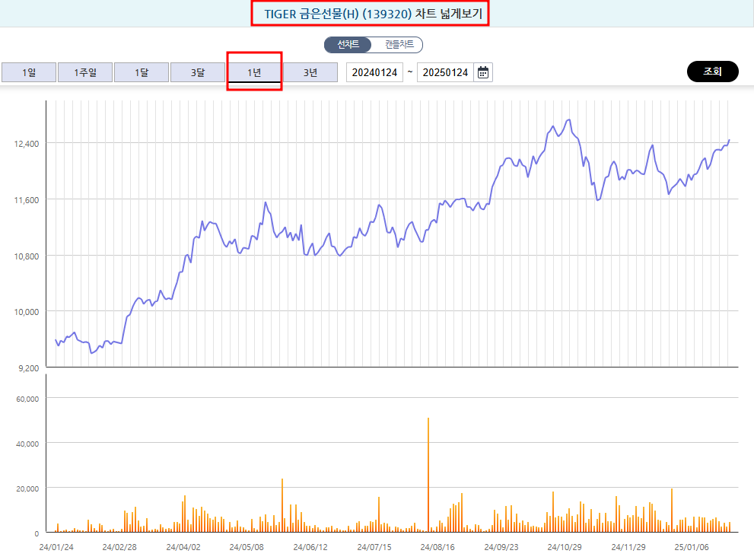Viewport: 754px width, 560px height.
Task: Click the 24/05/08 date axis label
Action: coord(247,547)
